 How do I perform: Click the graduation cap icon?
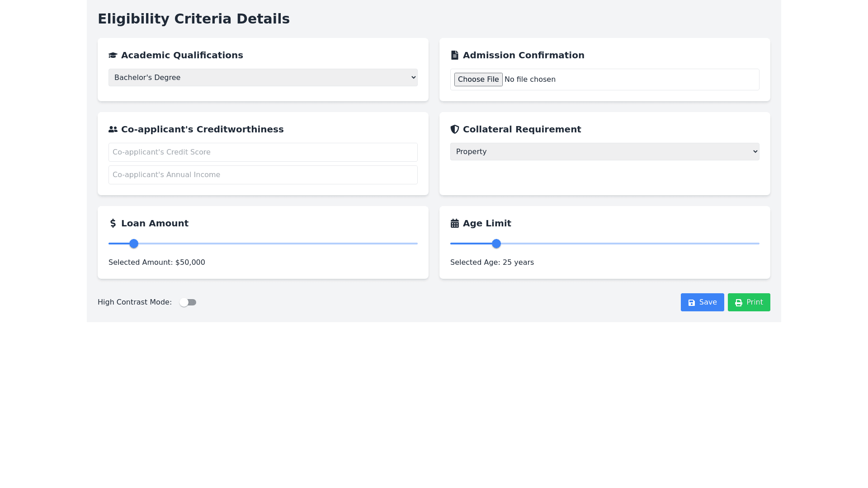click(113, 55)
